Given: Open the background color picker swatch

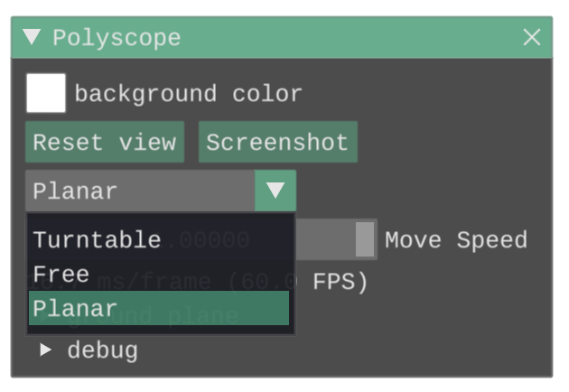Looking at the screenshot, I should 45,93.
